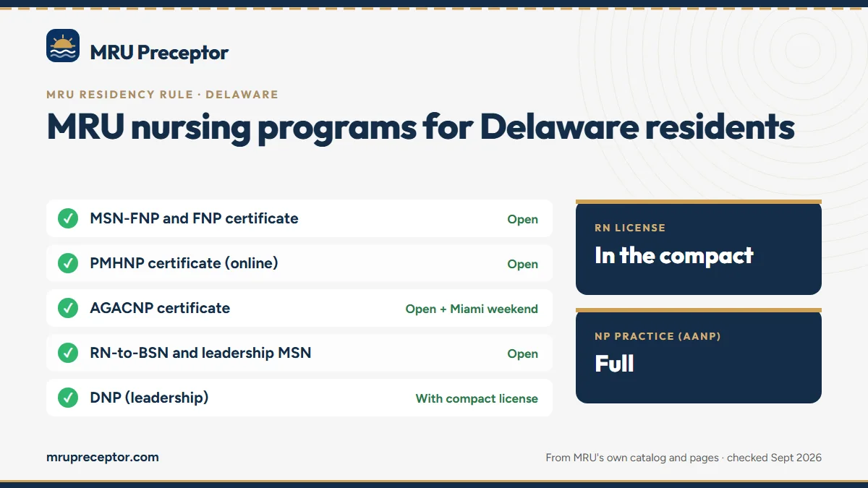Click the Full value in NP practice card
868x488 pixels.
(614, 363)
